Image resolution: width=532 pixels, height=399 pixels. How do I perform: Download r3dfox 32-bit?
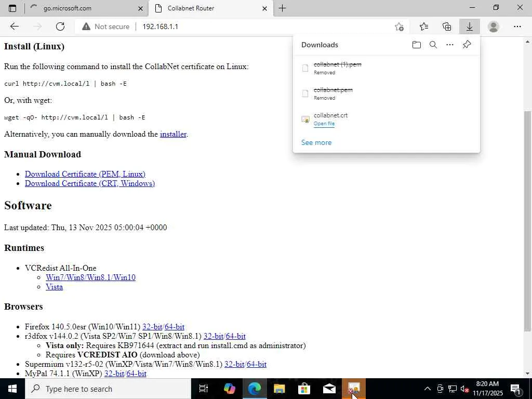pyautogui.click(x=214, y=336)
